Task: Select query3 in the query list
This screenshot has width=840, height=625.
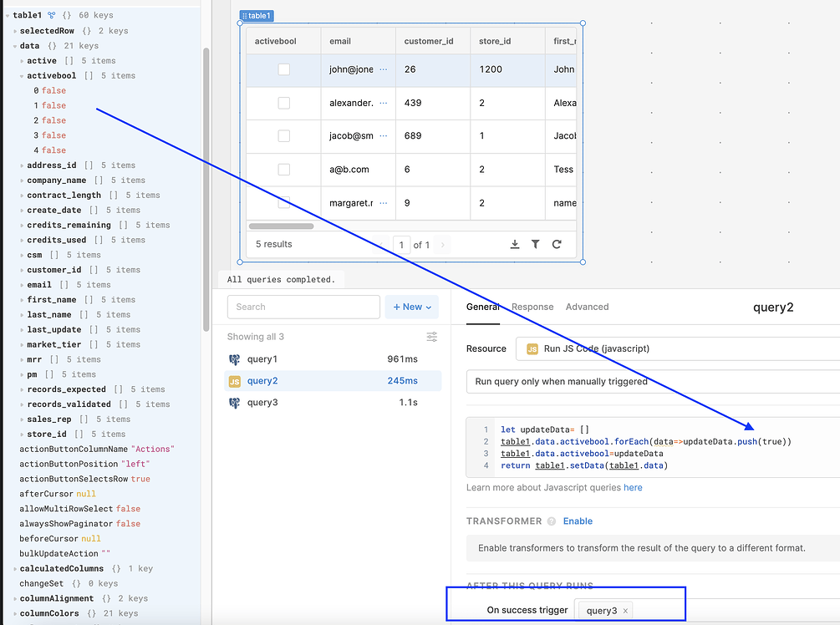Action: (333, 403)
